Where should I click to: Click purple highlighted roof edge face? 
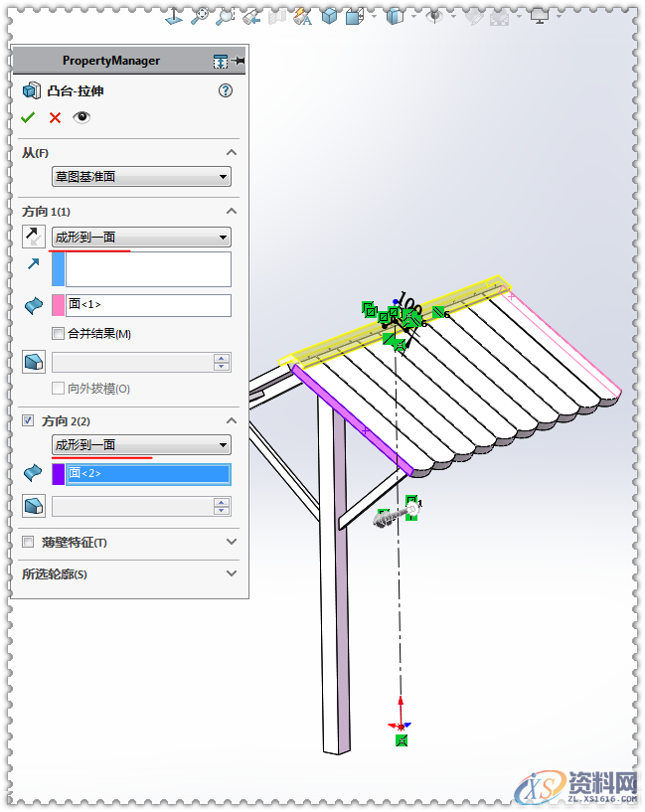(353, 420)
